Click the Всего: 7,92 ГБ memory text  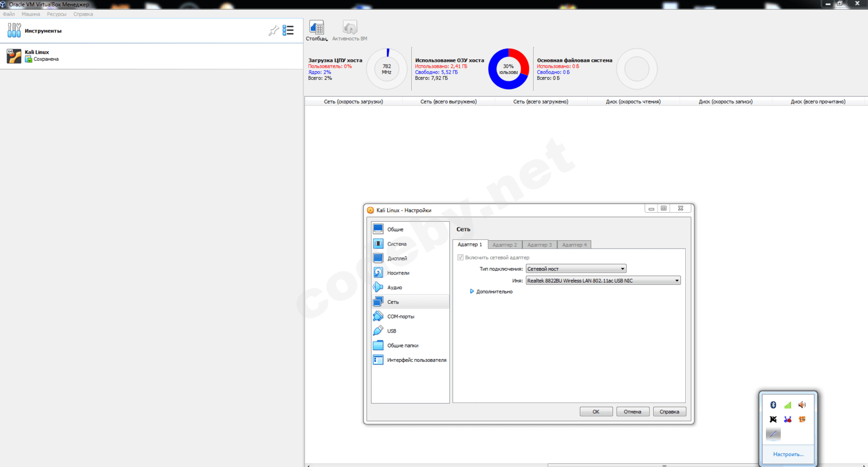tap(431, 78)
